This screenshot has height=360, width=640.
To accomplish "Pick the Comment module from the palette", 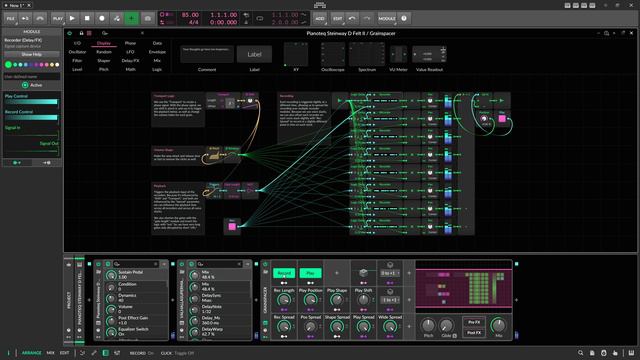I will tap(207, 54).
